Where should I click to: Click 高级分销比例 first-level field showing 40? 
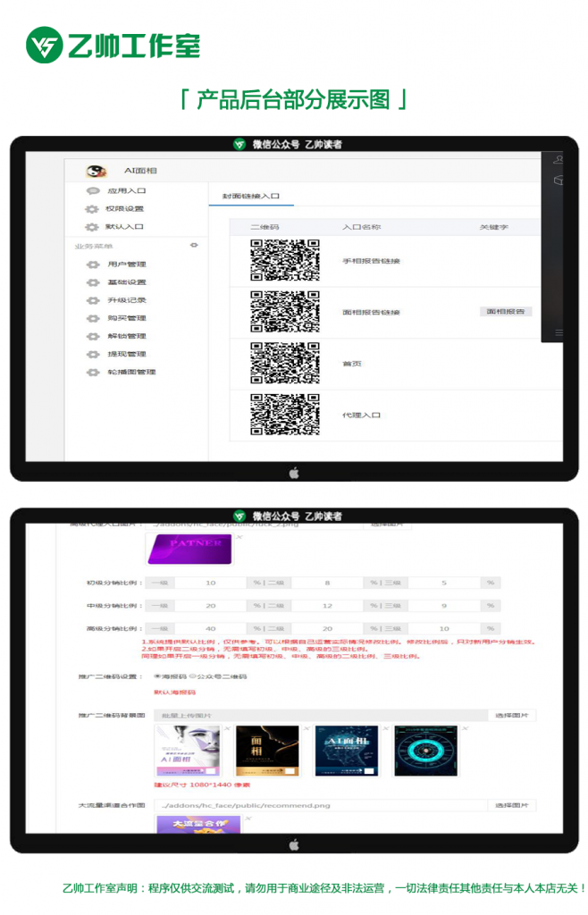(211, 628)
